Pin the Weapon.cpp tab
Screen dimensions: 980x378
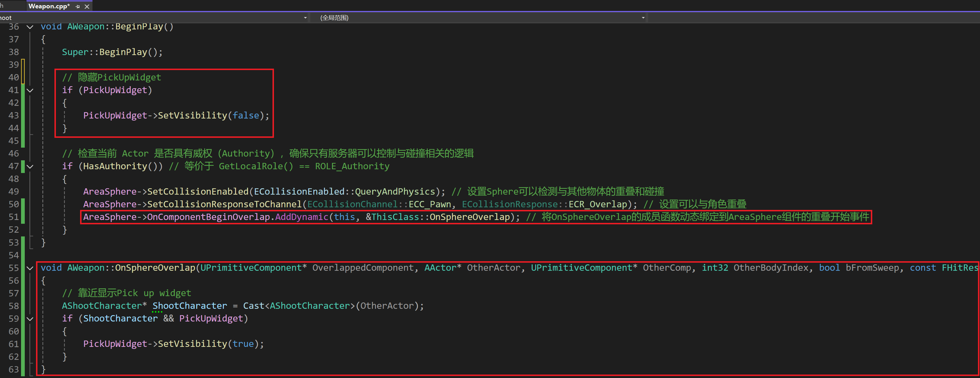click(x=78, y=6)
